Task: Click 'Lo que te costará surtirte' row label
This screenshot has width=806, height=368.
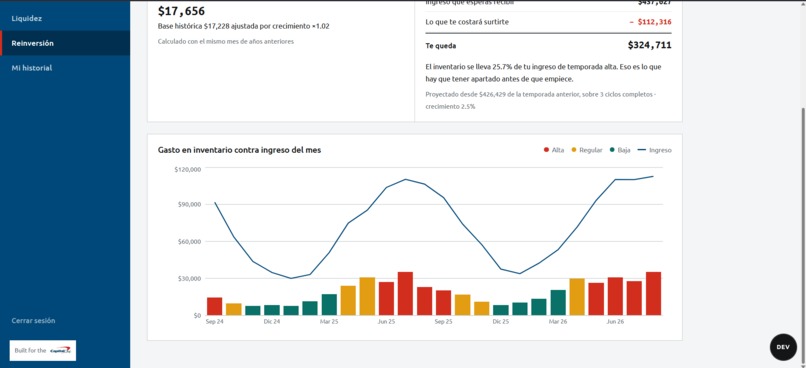Action: coord(467,22)
